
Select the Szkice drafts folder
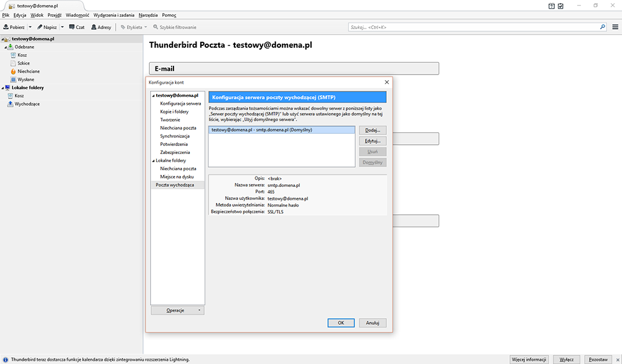tap(24, 63)
